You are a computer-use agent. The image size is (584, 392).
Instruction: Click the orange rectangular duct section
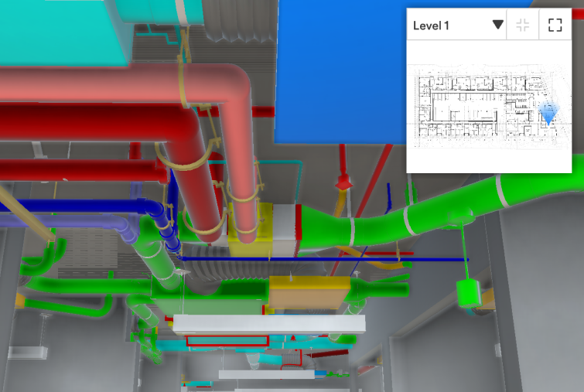309,292
